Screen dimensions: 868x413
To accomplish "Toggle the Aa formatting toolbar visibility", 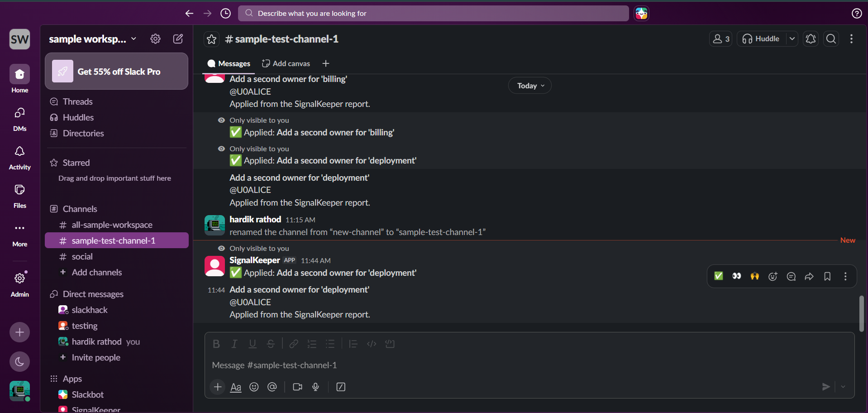I will coord(236,387).
